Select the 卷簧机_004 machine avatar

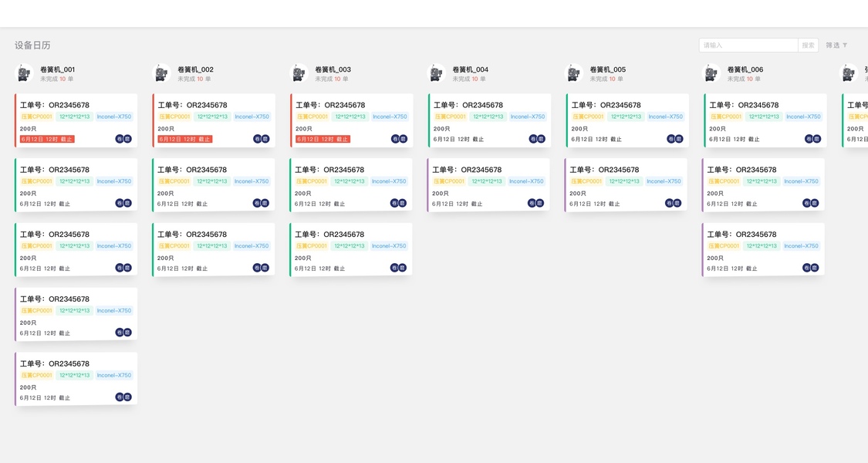pyautogui.click(x=436, y=73)
